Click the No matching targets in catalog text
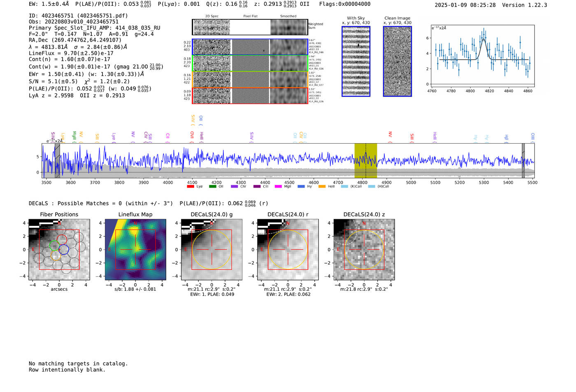 click(x=78, y=364)
